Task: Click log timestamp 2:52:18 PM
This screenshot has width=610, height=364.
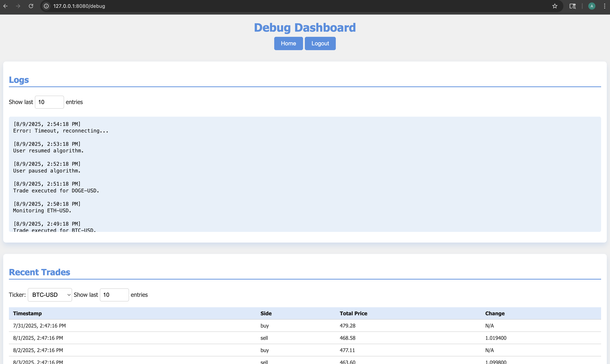Action: pos(47,164)
